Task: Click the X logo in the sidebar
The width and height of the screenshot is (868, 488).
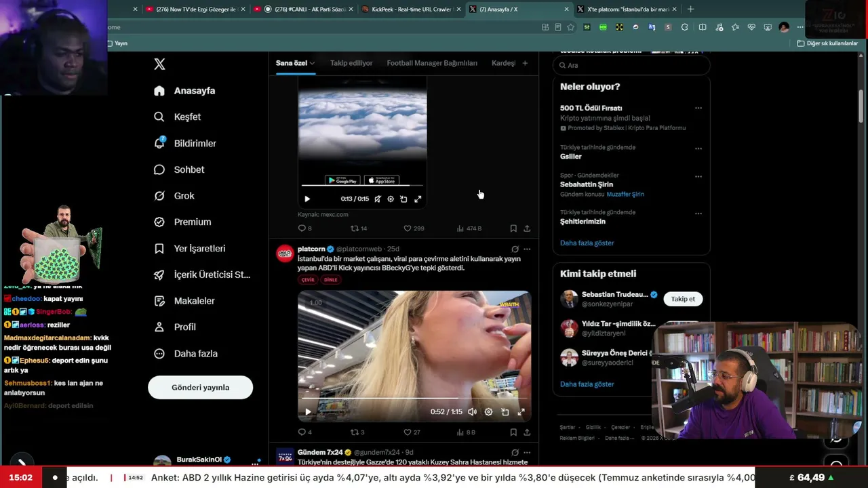Action: (x=159, y=64)
